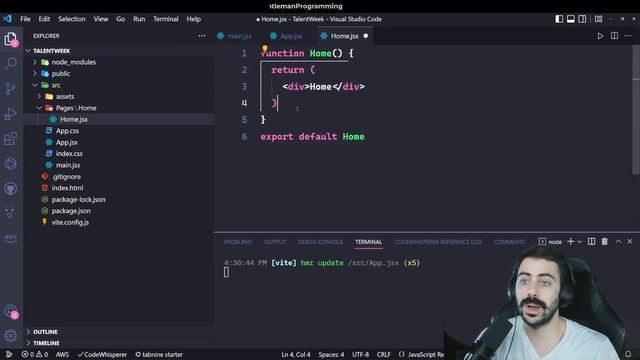Open the Run menu
The height and width of the screenshot is (360, 640).
(x=139, y=19)
